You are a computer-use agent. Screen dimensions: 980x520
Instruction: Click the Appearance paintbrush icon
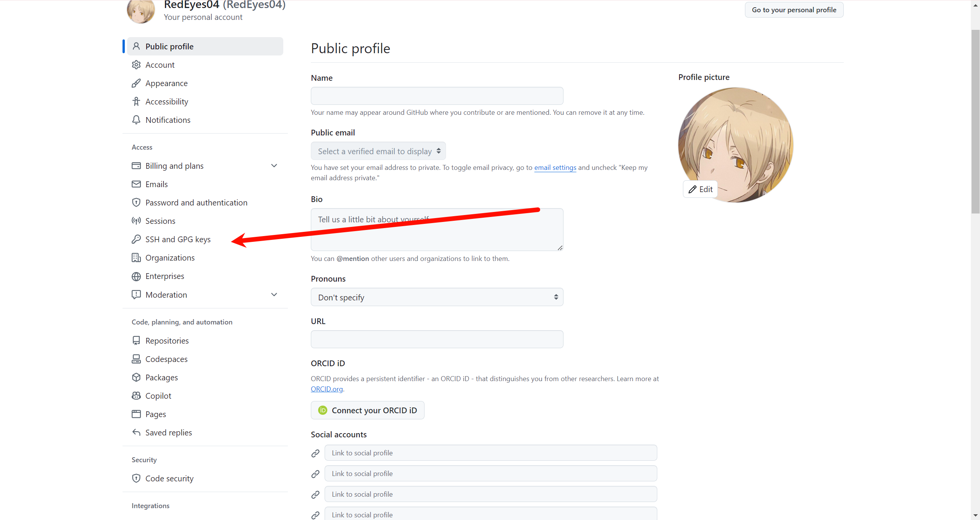point(136,83)
